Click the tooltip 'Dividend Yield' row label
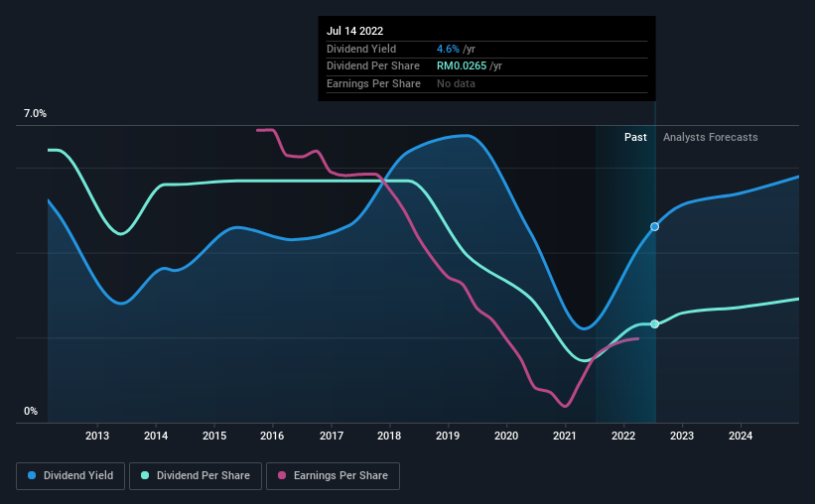Image resolution: width=815 pixels, height=504 pixels. click(361, 49)
